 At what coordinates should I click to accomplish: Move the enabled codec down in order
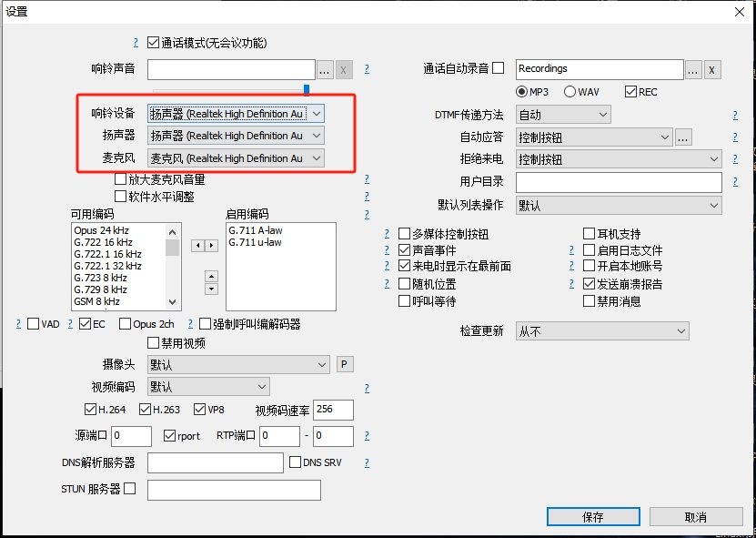point(211,289)
